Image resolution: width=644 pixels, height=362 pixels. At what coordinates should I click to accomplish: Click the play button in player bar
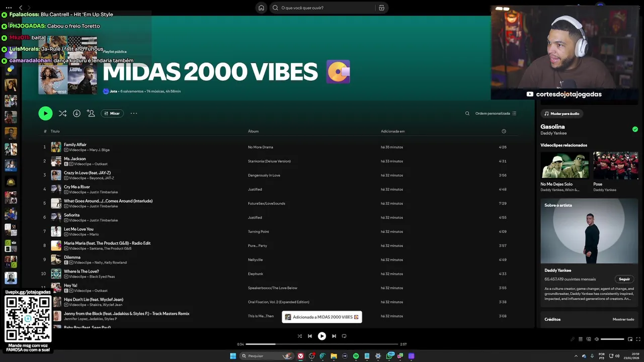tap(321, 336)
